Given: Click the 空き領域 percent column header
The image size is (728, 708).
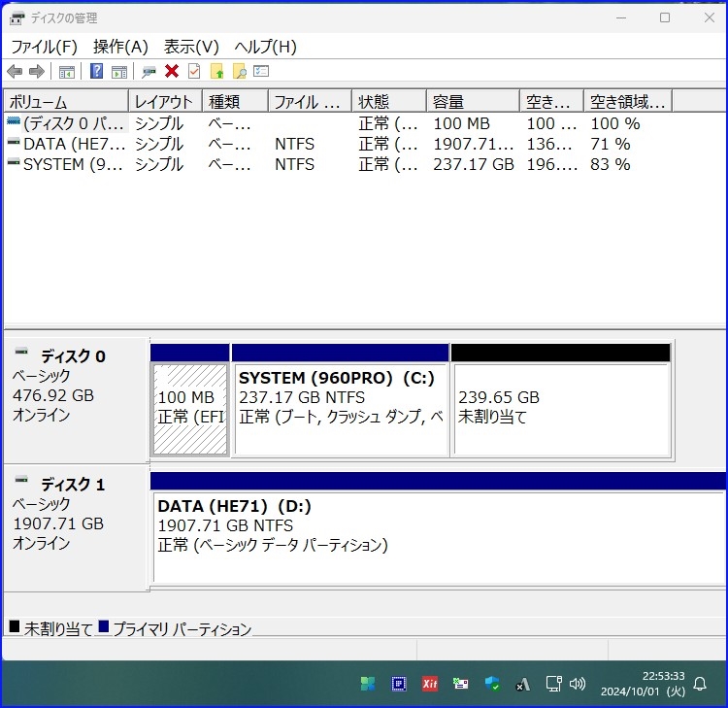Looking at the screenshot, I should click(x=628, y=101).
